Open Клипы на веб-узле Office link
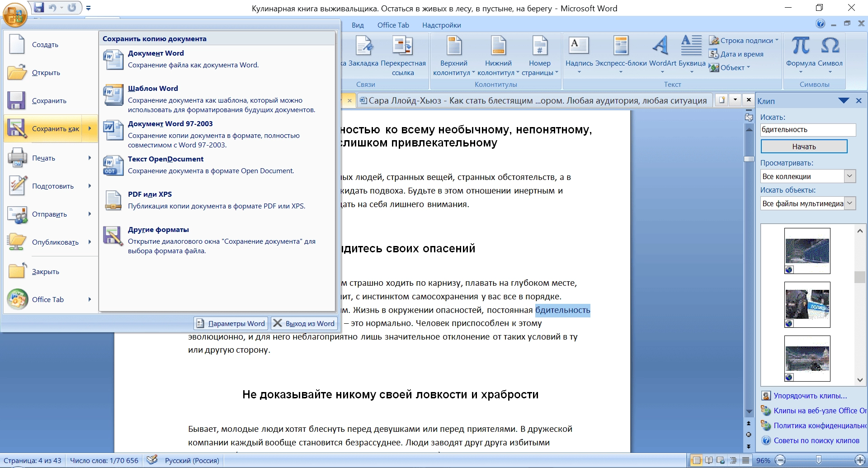 [x=820, y=411]
